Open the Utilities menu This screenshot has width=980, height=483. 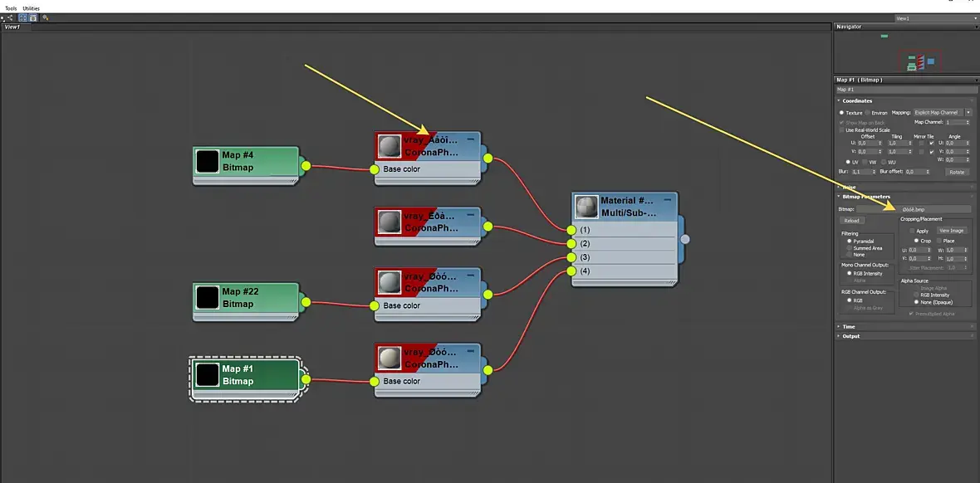point(32,8)
